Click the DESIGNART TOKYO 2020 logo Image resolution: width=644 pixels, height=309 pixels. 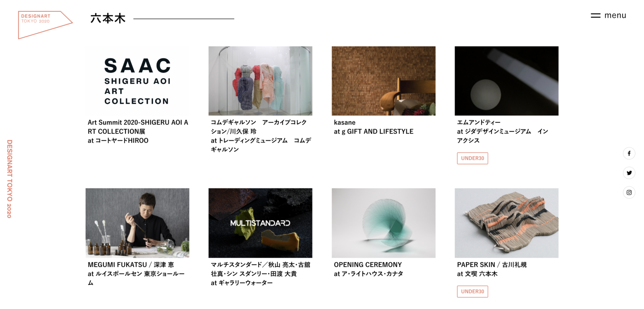pos(45,25)
